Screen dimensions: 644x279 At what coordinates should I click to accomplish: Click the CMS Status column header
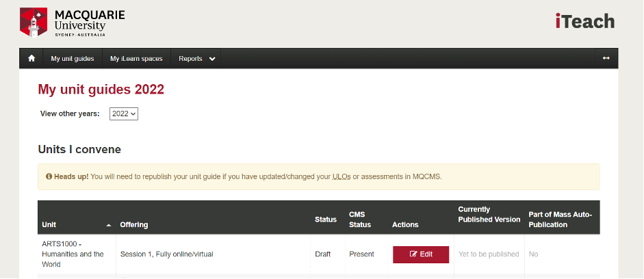click(360, 220)
